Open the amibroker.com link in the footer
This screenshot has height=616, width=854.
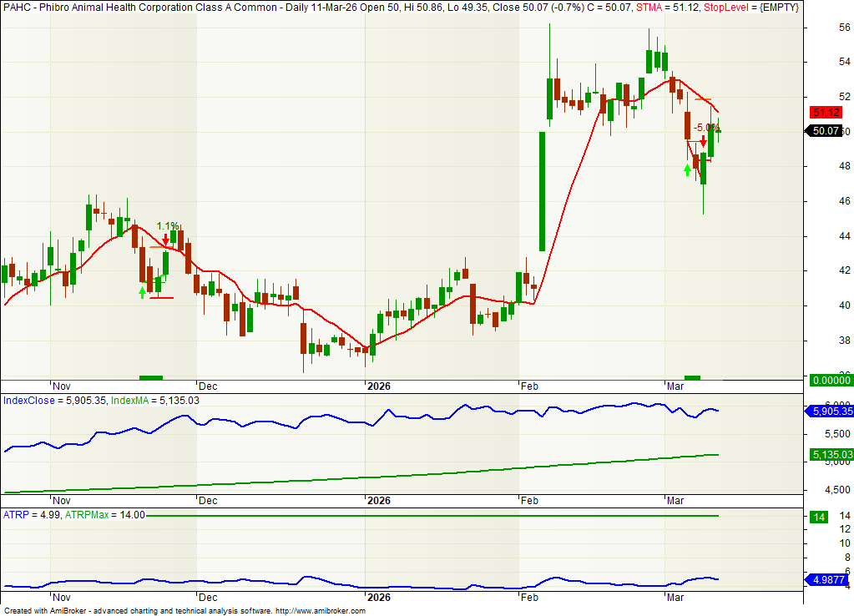pyautogui.click(x=320, y=611)
